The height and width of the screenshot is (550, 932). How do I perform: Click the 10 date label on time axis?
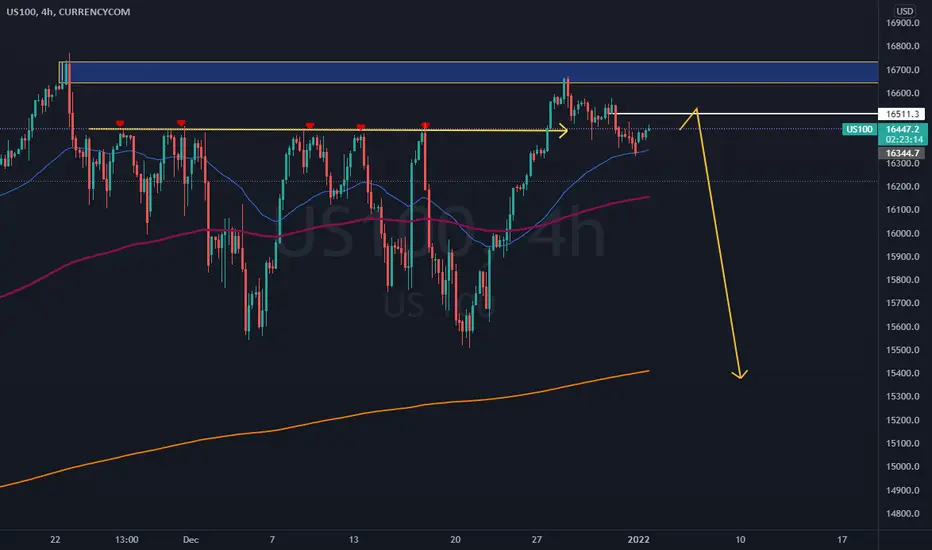coord(741,540)
